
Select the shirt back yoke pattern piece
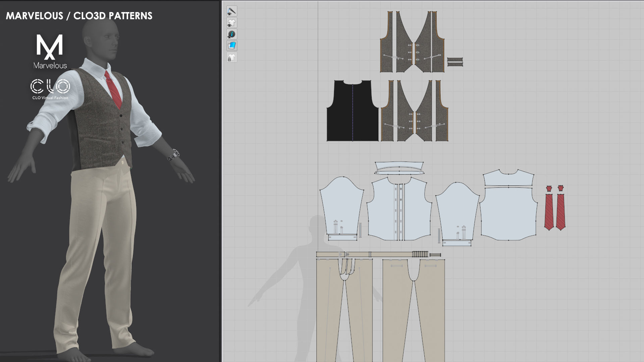508,178
